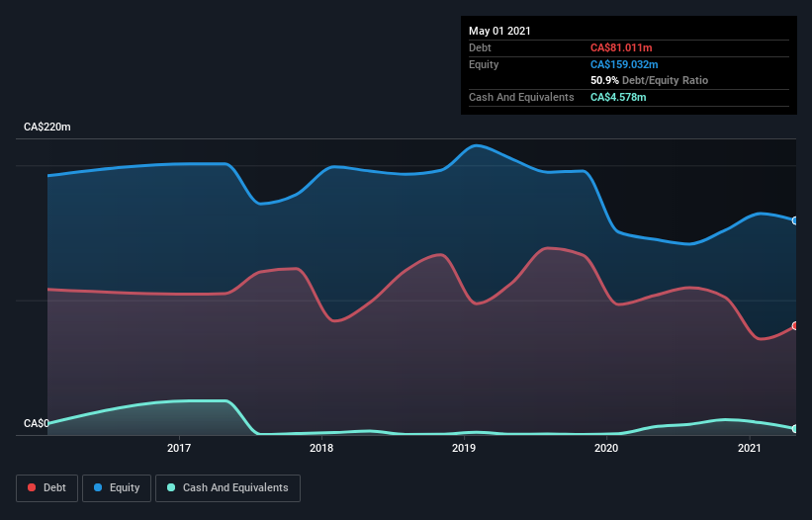The height and width of the screenshot is (520, 812).
Task: Click the CA$0 y-axis label
Action: tap(37, 423)
